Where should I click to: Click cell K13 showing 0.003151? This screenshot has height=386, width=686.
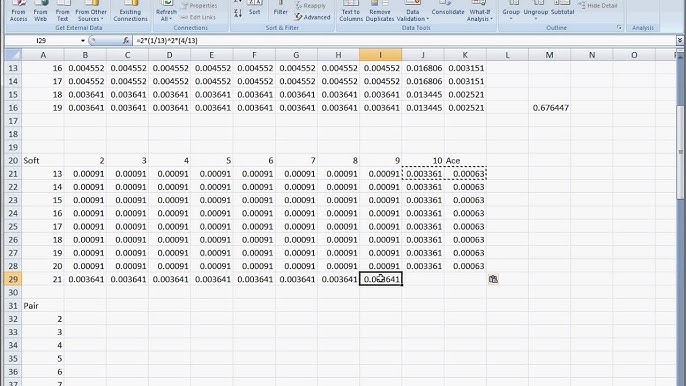click(x=465, y=68)
